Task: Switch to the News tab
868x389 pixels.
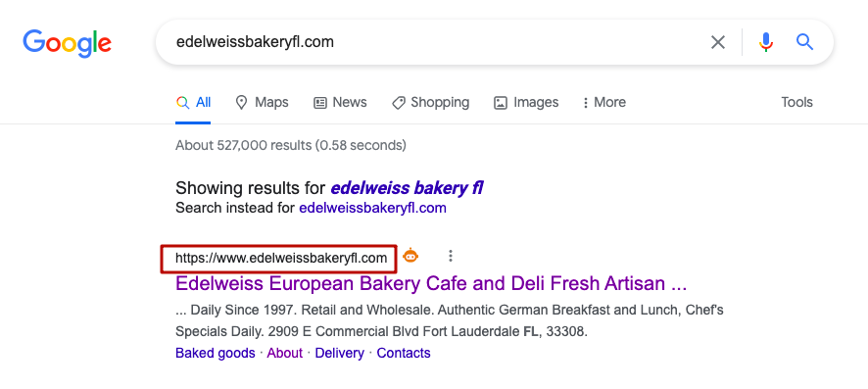Action: click(340, 102)
